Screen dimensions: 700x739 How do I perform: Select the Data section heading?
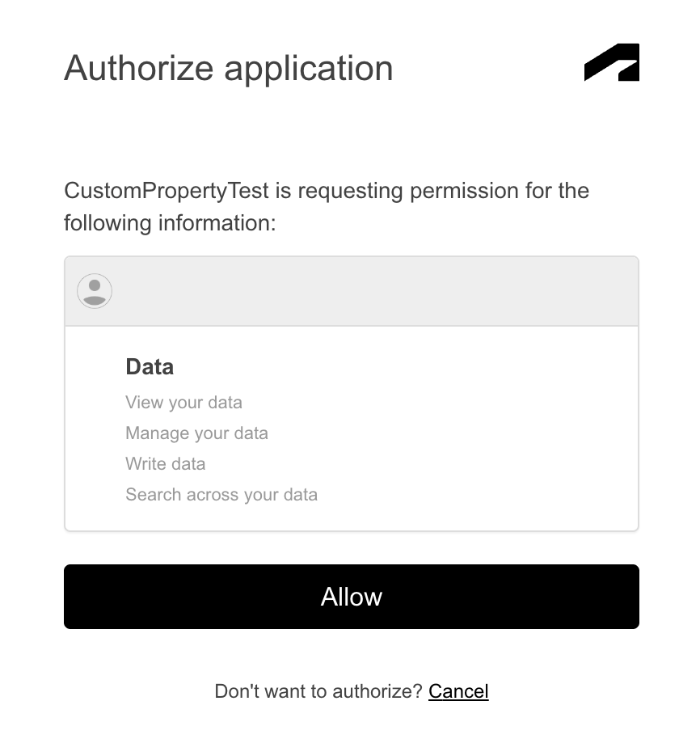pyautogui.click(x=150, y=367)
